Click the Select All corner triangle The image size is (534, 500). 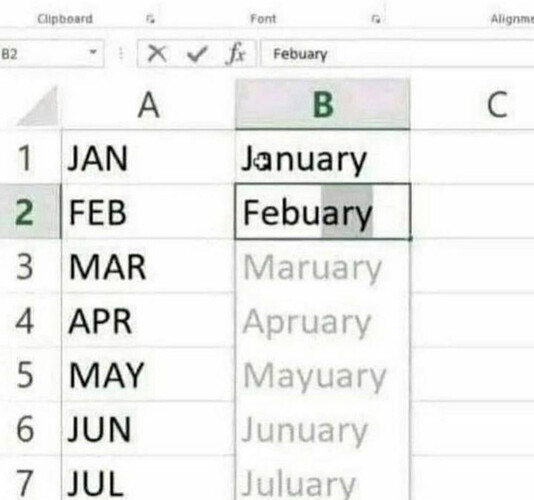click(39, 106)
